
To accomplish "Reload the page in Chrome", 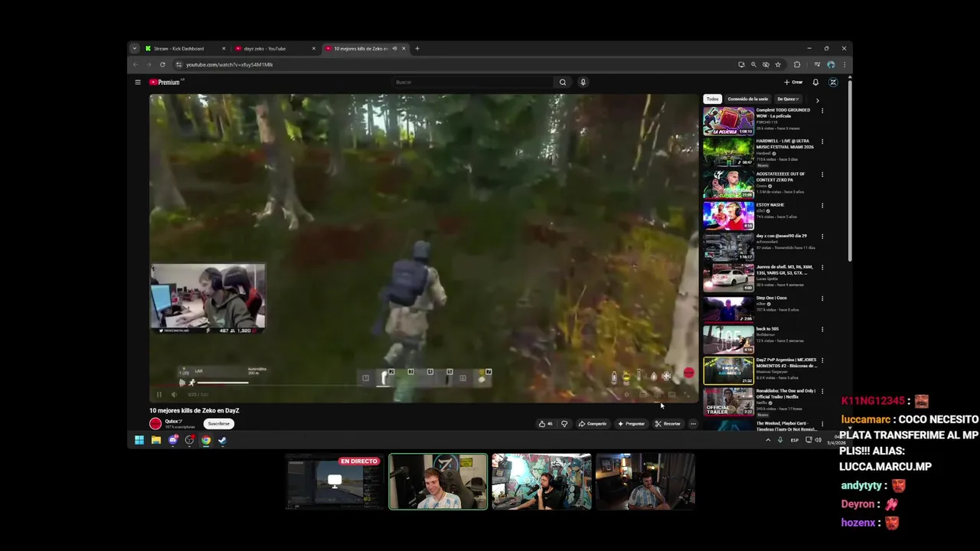I will click(x=162, y=64).
